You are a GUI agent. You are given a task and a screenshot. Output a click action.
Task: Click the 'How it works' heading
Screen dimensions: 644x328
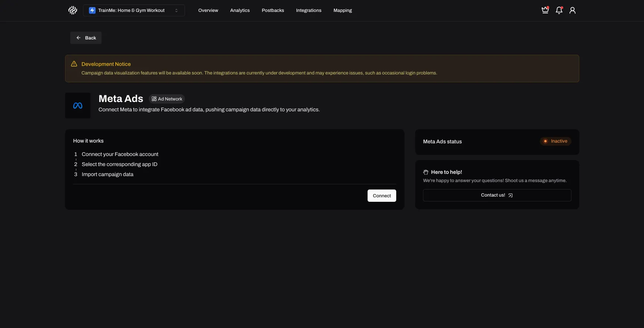(88, 141)
